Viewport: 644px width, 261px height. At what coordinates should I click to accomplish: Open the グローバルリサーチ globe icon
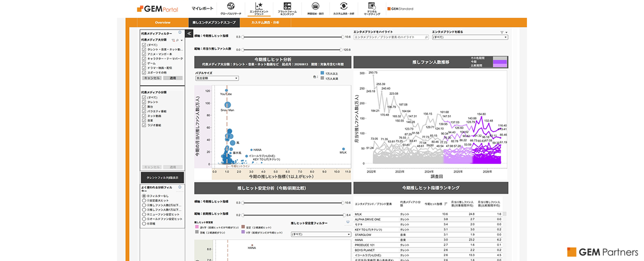[231, 6]
